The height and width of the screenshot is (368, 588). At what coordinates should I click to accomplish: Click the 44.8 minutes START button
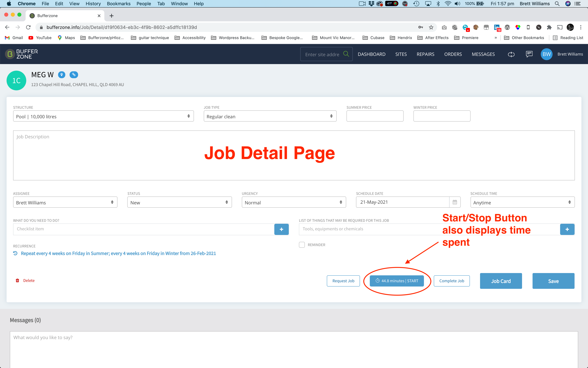point(397,281)
